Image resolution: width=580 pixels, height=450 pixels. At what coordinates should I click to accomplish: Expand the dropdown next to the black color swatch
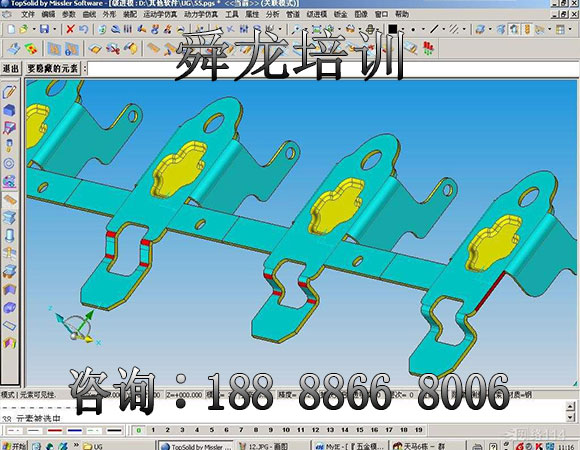[x=402, y=29]
